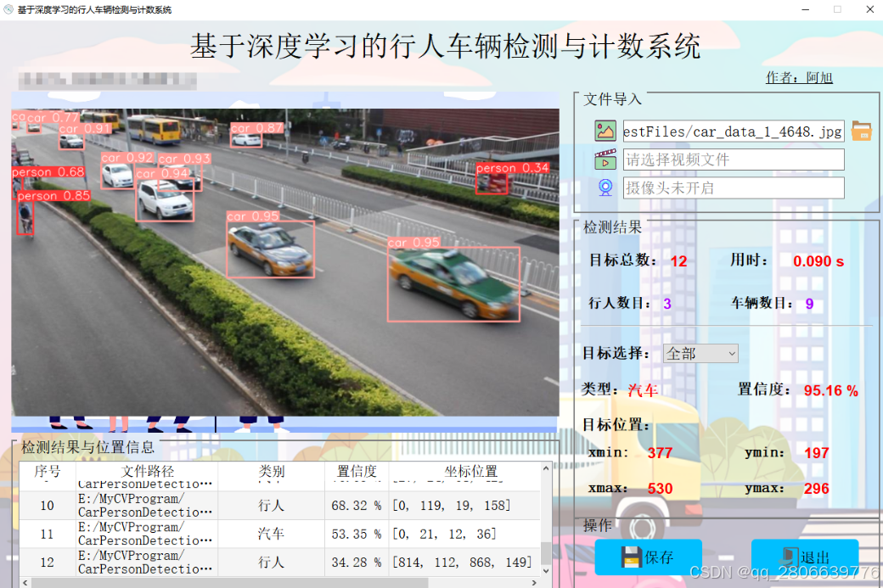Click coordinates cell [814, 112, 868, 149]
The width and height of the screenshot is (883, 588).
click(464, 562)
